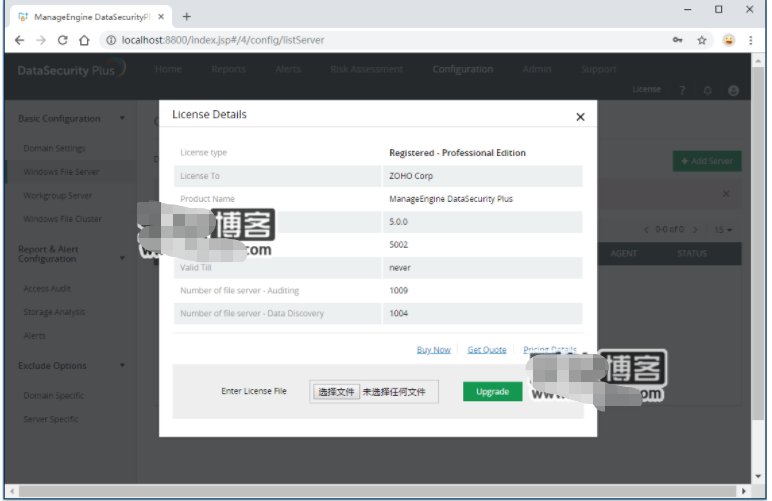
Task: Go to previous page of server list
Action: pyautogui.click(x=646, y=230)
